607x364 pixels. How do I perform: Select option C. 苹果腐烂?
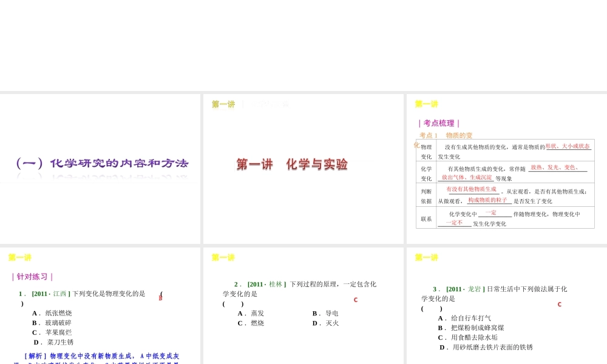tap(52, 332)
